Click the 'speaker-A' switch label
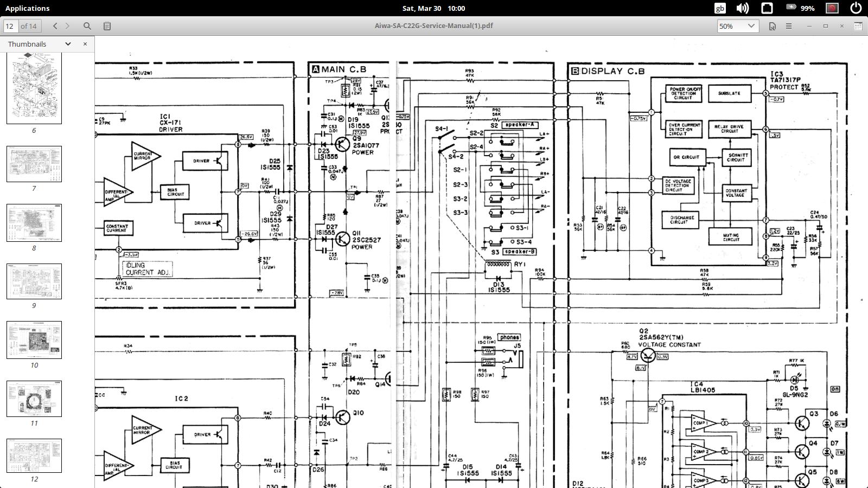 click(519, 125)
